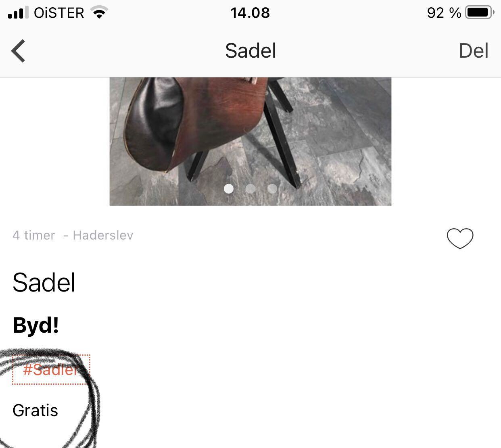The height and width of the screenshot is (448, 501).
Task: Tap the battery icon in status bar
Action: pyautogui.click(x=480, y=13)
